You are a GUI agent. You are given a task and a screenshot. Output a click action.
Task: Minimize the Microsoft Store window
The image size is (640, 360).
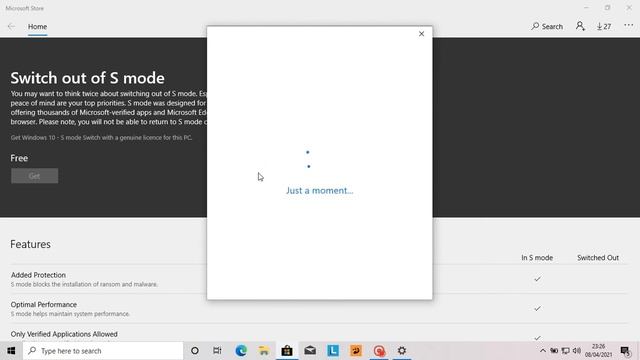pyautogui.click(x=586, y=7)
